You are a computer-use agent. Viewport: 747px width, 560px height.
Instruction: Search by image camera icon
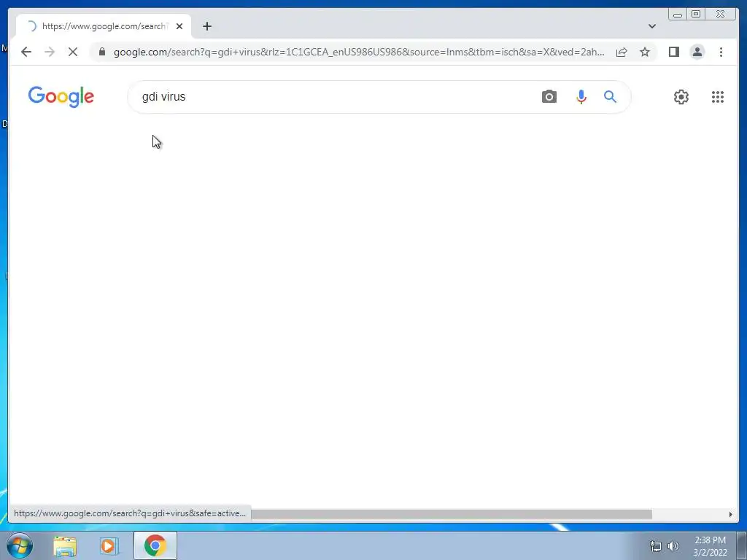[549, 97]
